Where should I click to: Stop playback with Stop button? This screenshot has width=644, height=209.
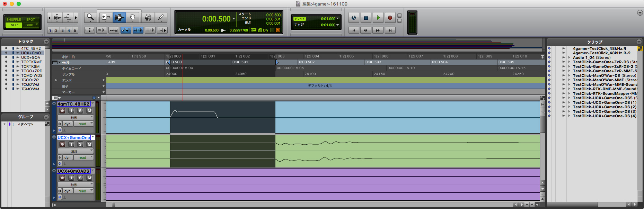(x=366, y=18)
